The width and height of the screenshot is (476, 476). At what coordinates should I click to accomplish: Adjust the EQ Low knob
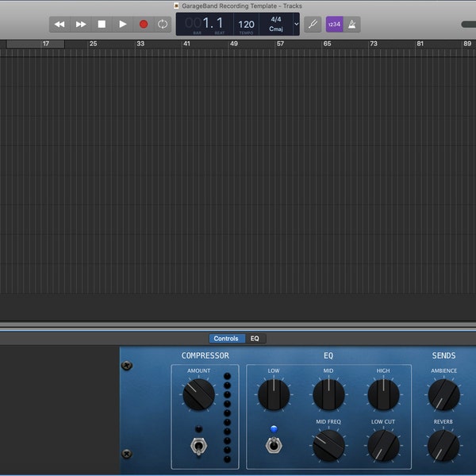pos(274,394)
